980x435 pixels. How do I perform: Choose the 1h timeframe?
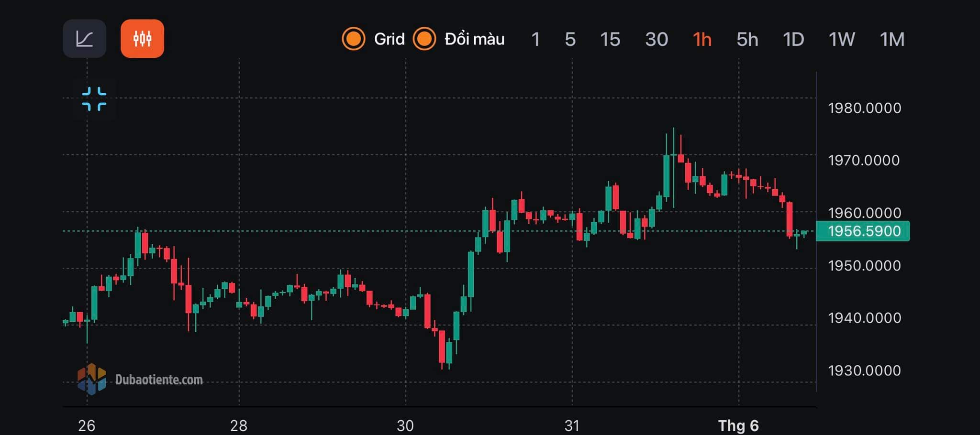(702, 39)
